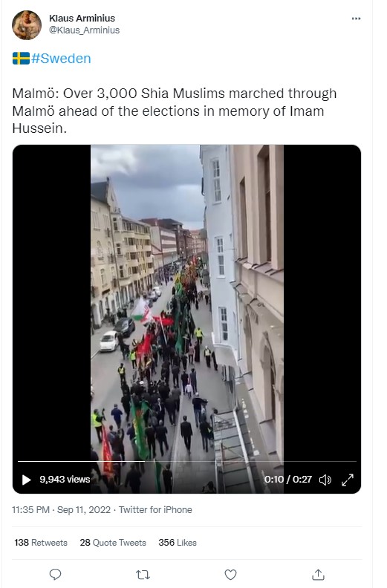
Task: View the 138 Retweets list
Action: point(41,543)
